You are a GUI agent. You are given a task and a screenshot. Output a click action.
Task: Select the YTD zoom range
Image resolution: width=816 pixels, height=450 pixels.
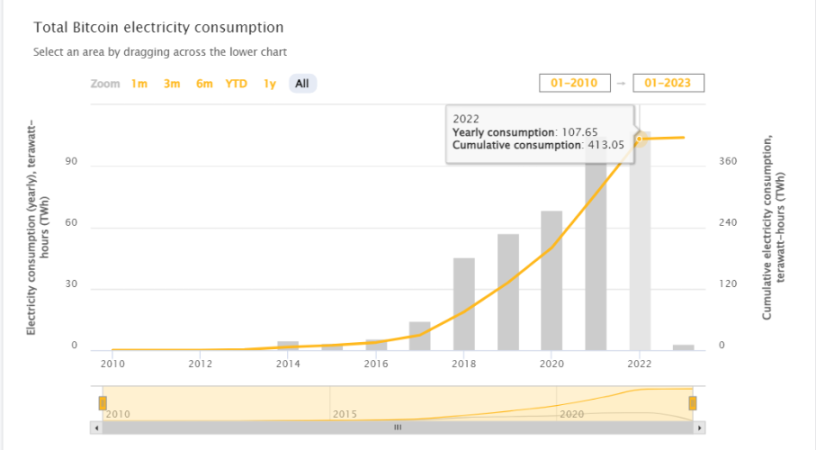point(236,84)
